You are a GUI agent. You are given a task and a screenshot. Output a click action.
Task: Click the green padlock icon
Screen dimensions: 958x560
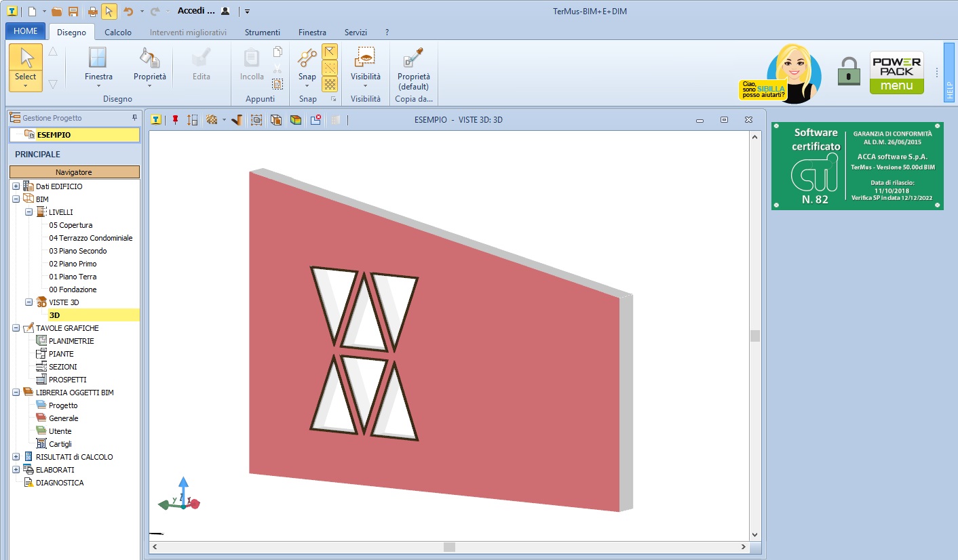(848, 71)
